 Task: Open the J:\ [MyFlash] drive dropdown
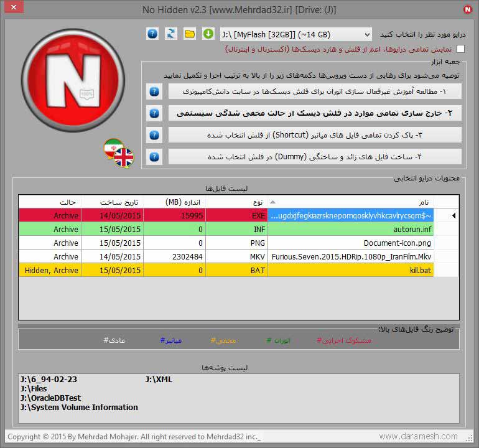296,34
